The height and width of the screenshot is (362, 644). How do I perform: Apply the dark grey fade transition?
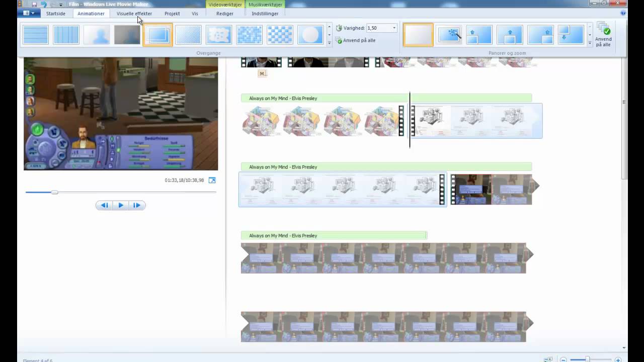pyautogui.click(x=127, y=35)
